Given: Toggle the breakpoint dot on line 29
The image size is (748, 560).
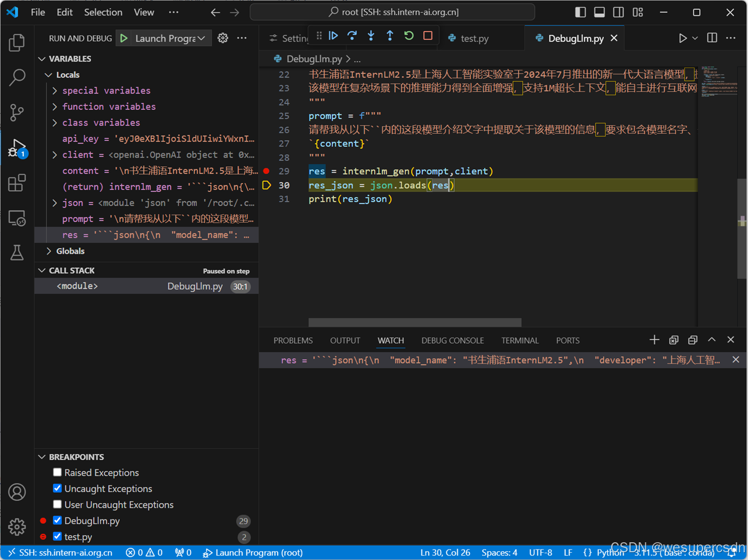Looking at the screenshot, I should coord(266,171).
